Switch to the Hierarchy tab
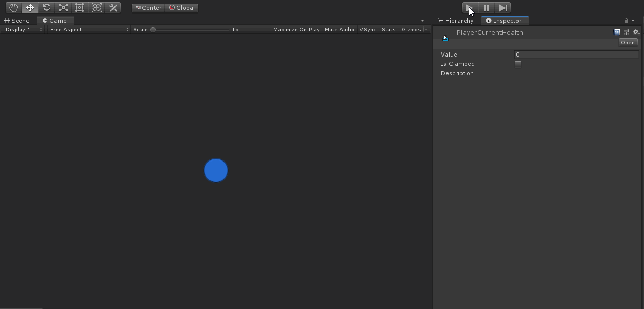This screenshot has width=644, height=309. click(456, 21)
